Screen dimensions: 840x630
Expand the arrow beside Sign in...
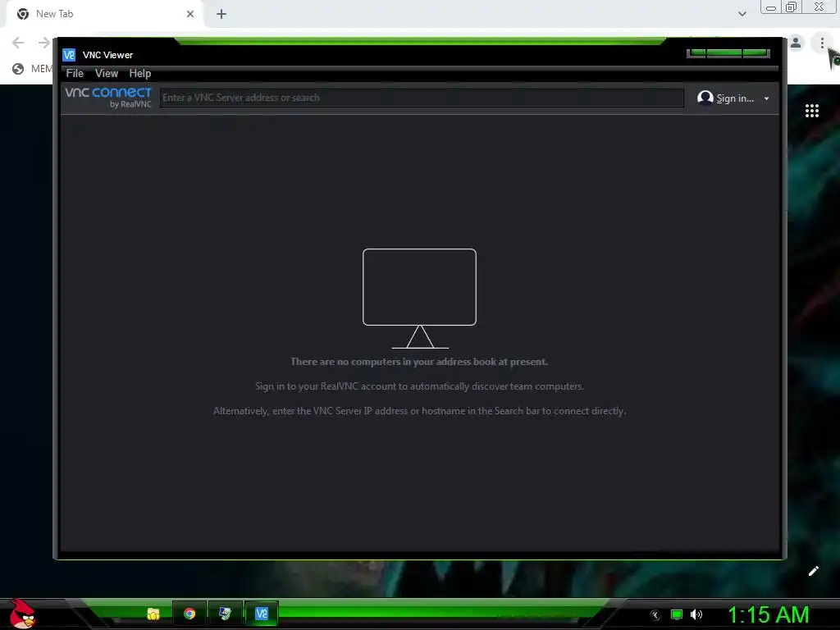(x=767, y=98)
